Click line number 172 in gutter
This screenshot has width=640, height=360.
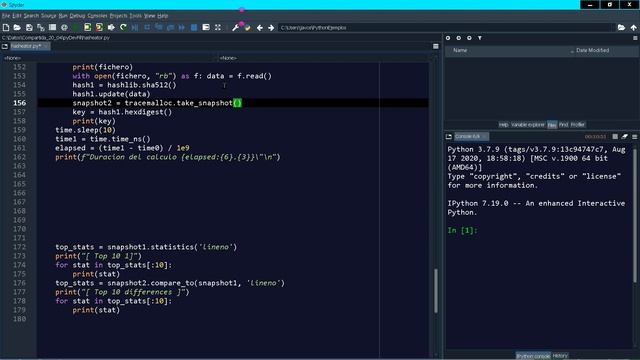[19, 247]
